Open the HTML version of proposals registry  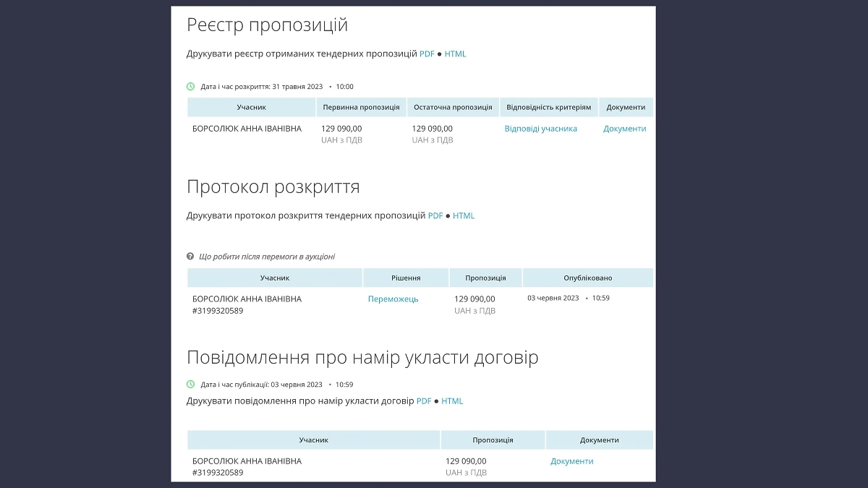click(x=456, y=53)
